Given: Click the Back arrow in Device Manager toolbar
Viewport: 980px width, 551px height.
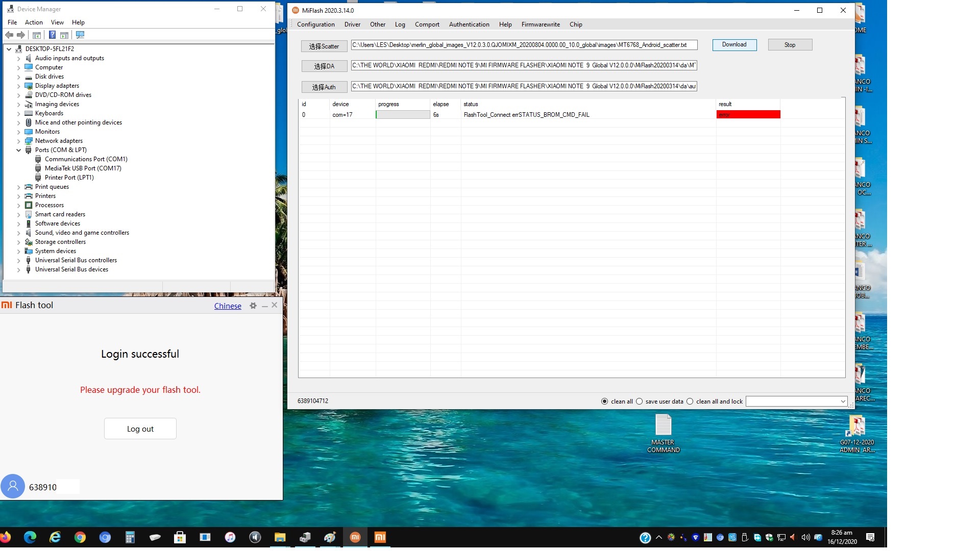Looking at the screenshot, I should [x=9, y=35].
